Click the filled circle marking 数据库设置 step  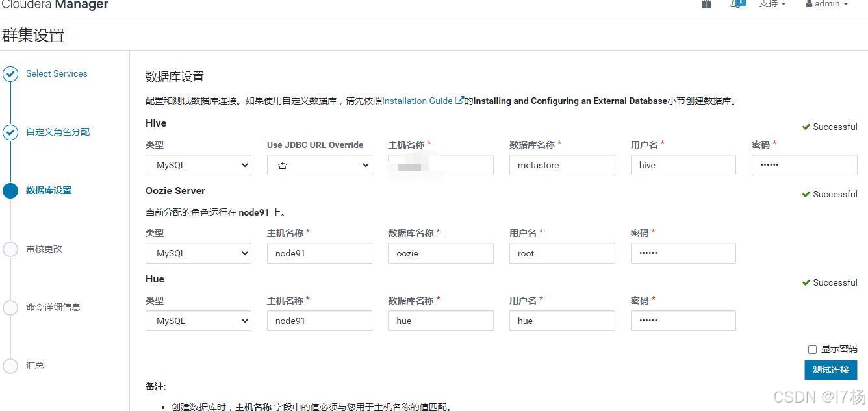10,190
